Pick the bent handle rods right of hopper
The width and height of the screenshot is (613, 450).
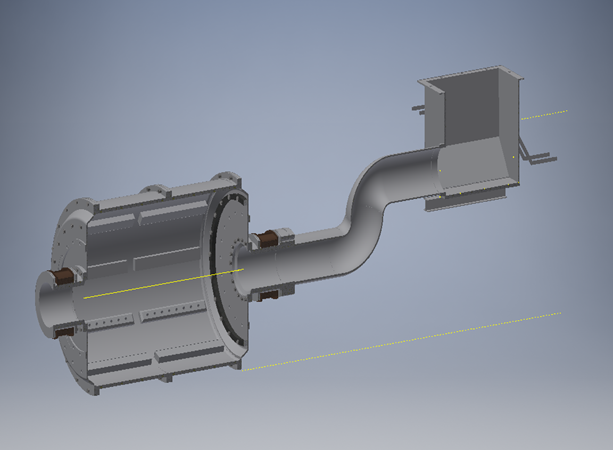tap(538, 152)
